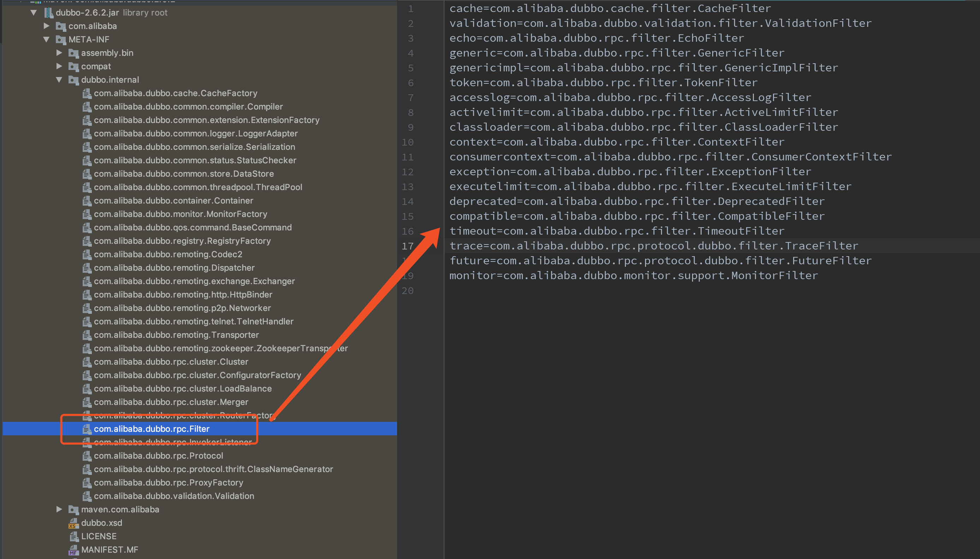Click the LICENSE file icon

73,536
